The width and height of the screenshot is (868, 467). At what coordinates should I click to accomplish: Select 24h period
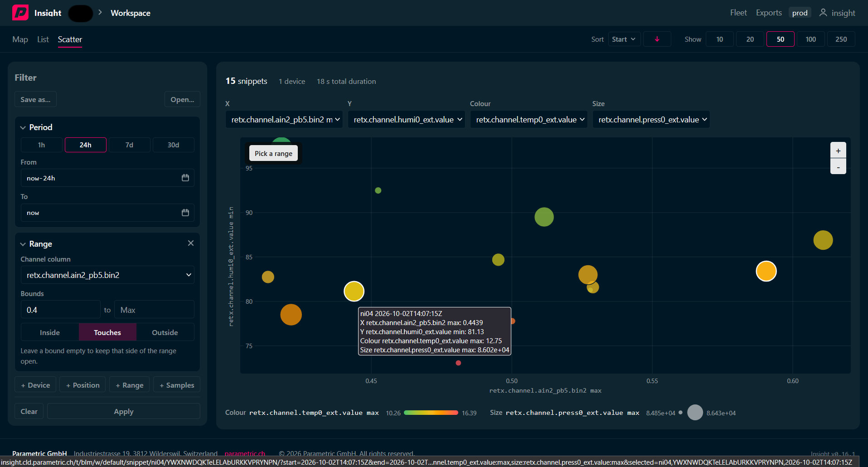(86, 145)
